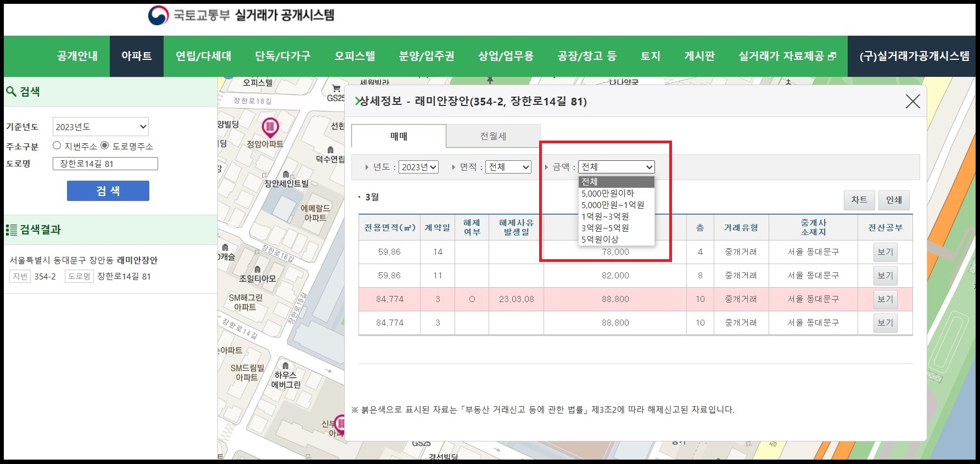Click the 금액 dropdown box showing 전체

(616, 167)
